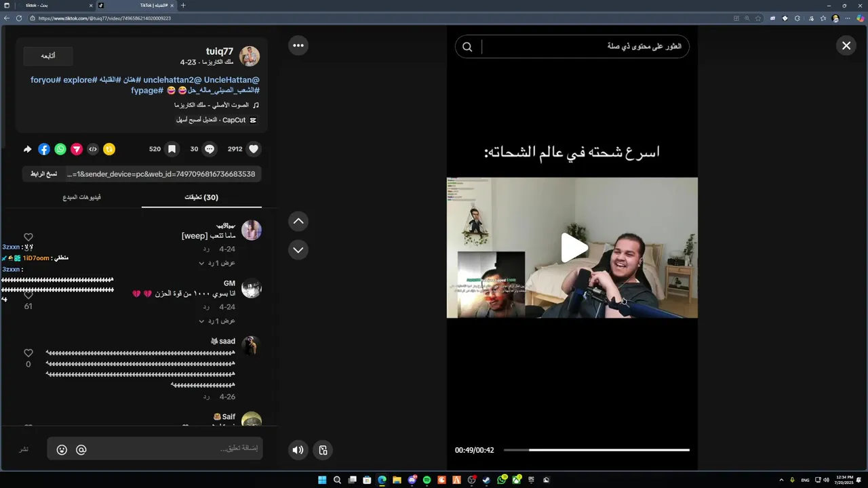Get embed code via the </> icon
Viewport: 868px width, 488px height.
point(93,149)
